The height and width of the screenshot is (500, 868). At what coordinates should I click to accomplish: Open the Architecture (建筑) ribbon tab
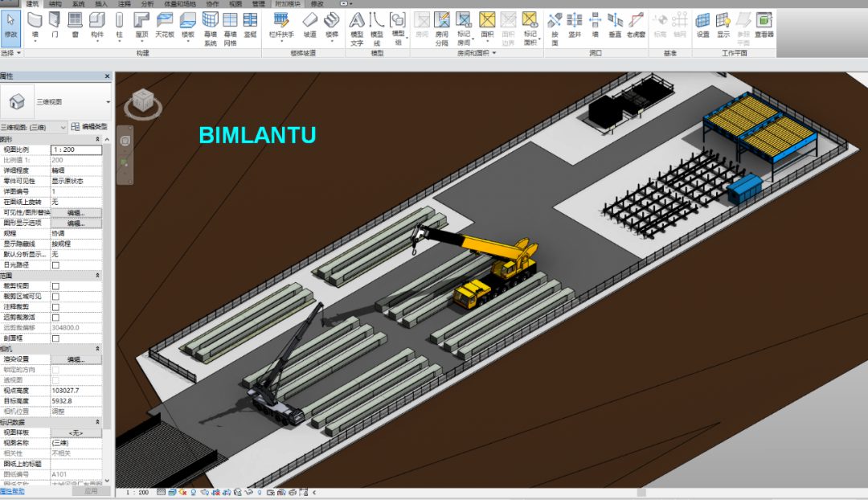(x=33, y=4)
